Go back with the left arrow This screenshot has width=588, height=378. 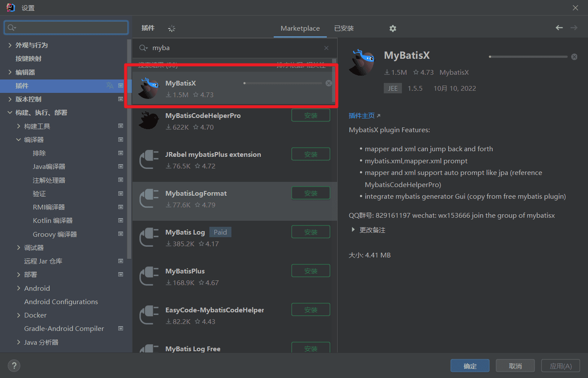[x=559, y=28]
